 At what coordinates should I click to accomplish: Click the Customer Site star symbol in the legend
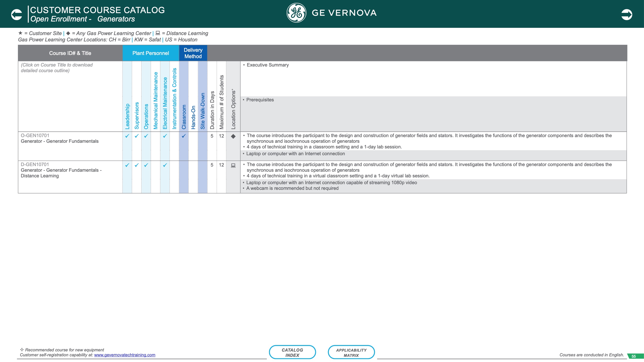[21, 33]
